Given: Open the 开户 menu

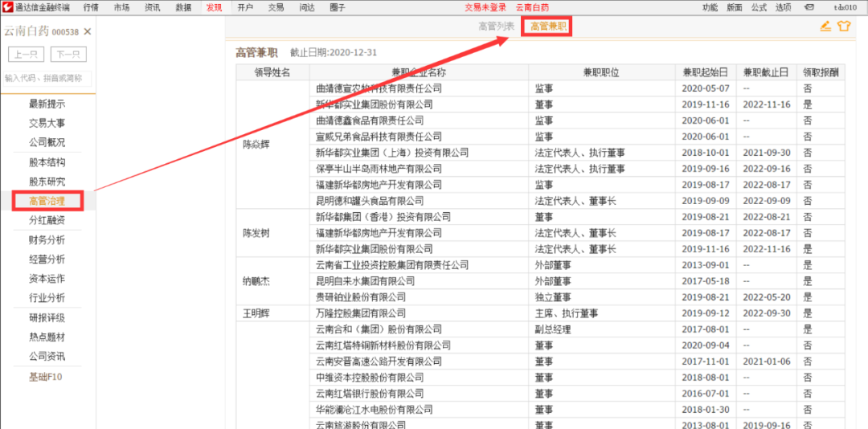Looking at the screenshot, I should pos(245,7).
